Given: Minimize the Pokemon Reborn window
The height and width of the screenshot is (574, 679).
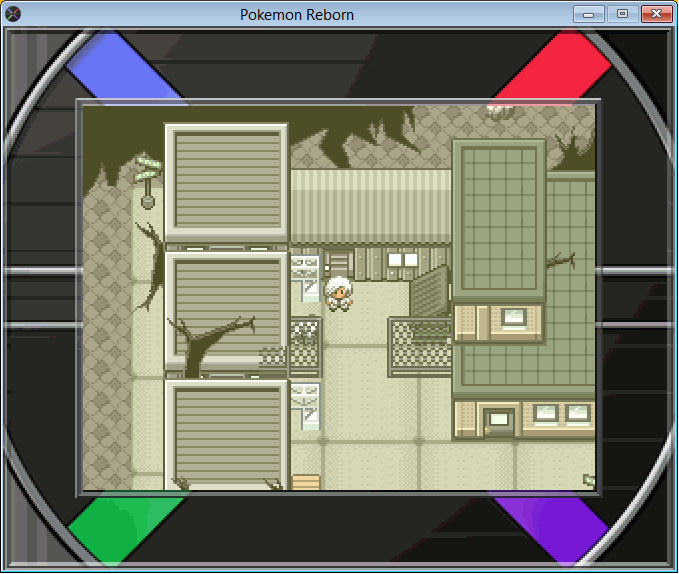Looking at the screenshot, I should coord(588,14).
